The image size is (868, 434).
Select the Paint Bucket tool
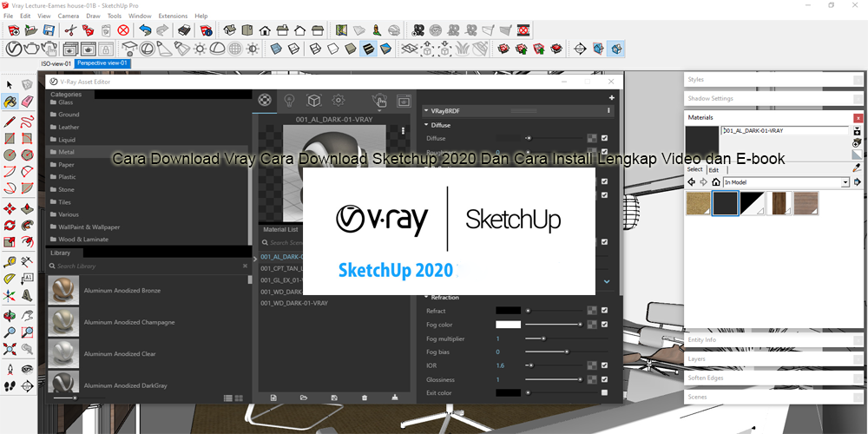(x=10, y=102)
